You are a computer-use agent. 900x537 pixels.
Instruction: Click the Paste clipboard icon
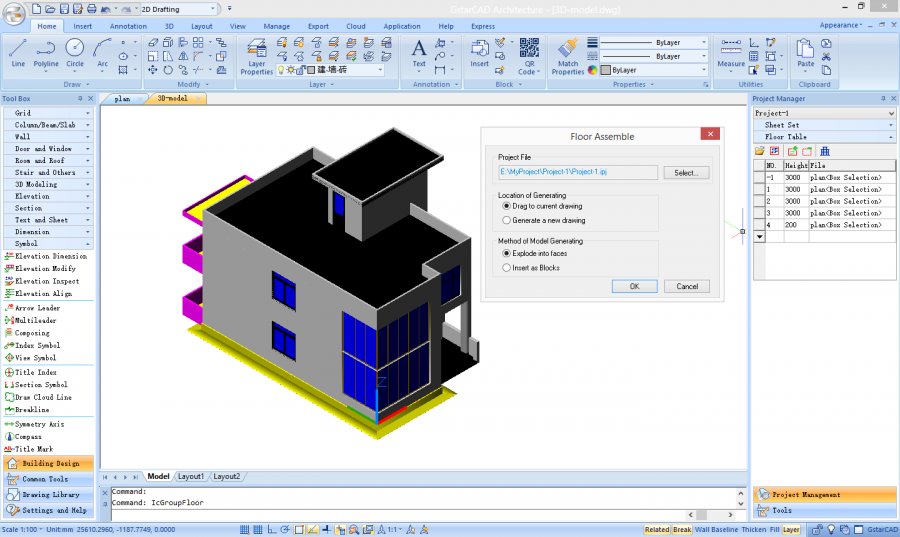[x=805, y=53]
